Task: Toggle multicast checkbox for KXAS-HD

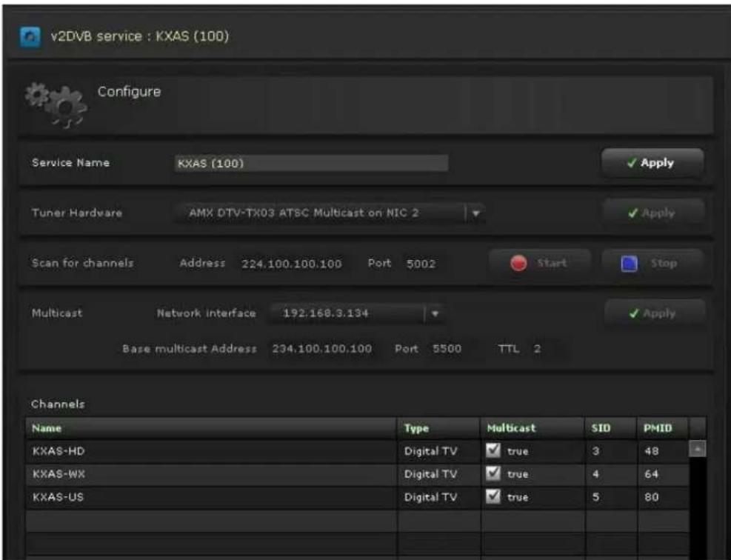Action: pos(493,450)
